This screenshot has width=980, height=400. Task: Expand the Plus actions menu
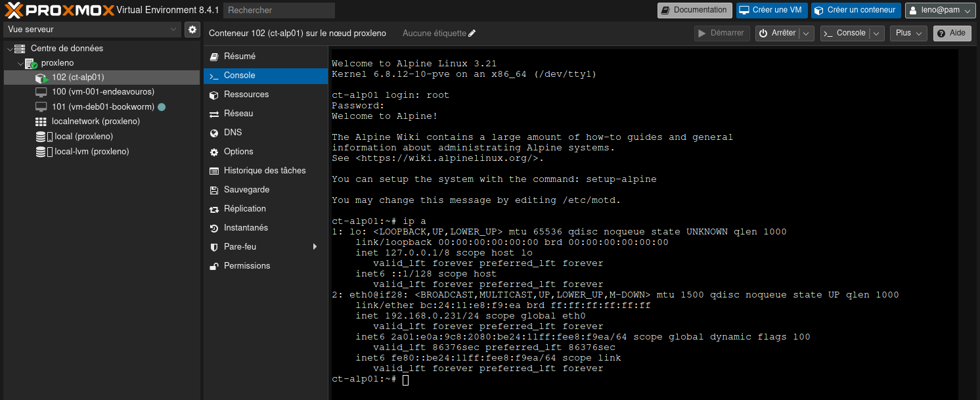[x=908, y=33]
